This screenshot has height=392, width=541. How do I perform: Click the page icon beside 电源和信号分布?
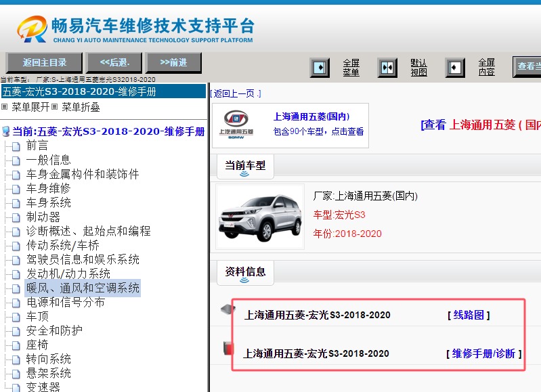point(16,303)
